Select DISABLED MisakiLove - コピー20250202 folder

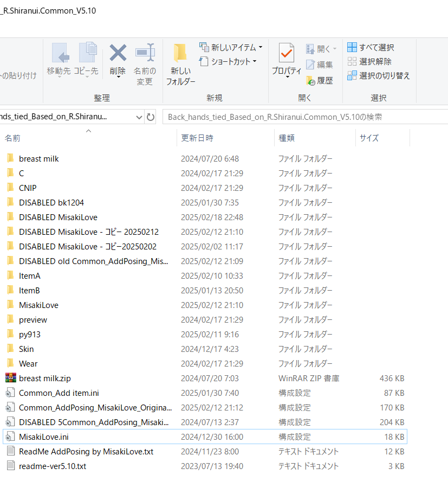pos(88,246)
